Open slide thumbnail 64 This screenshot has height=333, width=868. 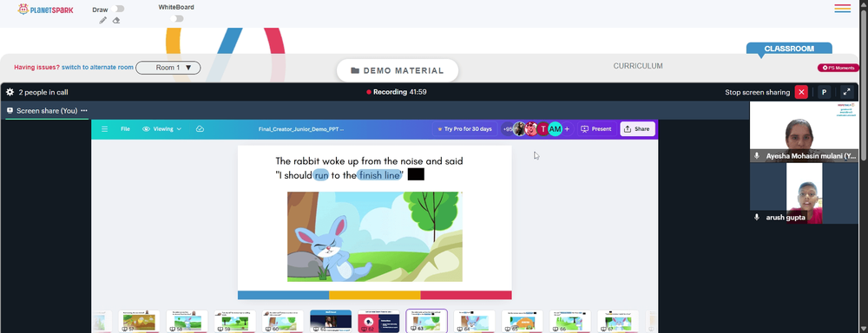475,322
